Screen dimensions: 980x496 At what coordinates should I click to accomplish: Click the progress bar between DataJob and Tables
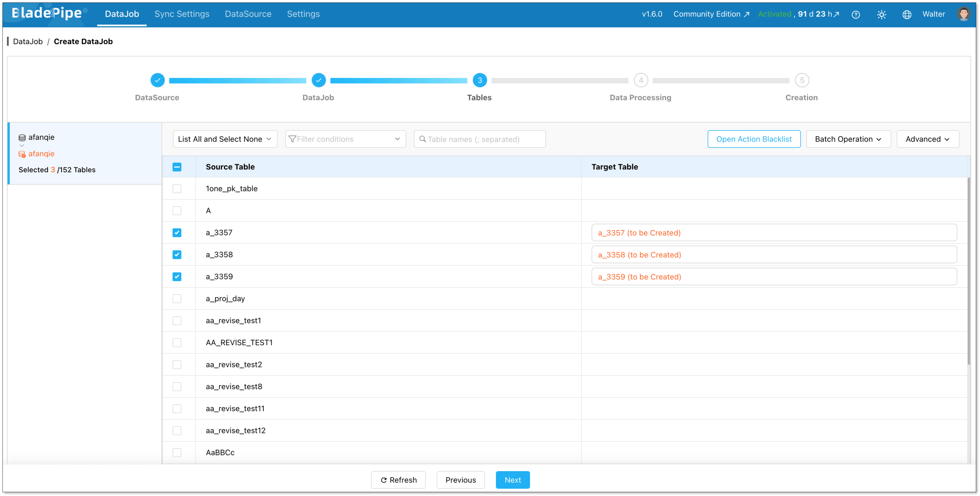399,81
